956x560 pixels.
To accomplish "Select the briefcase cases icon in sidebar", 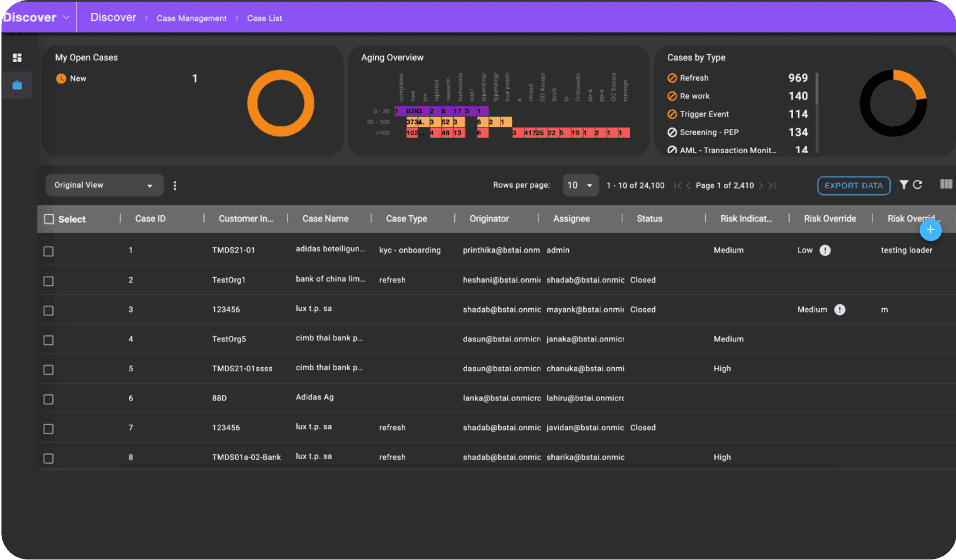I will click(17, 86).
